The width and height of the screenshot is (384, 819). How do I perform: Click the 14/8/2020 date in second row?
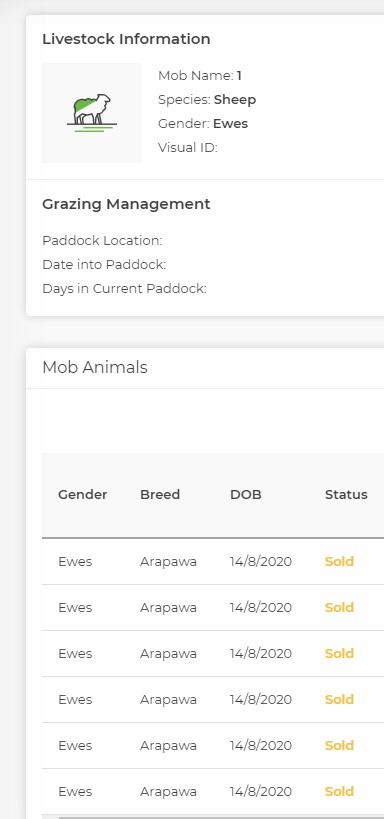tap(261, 607)
